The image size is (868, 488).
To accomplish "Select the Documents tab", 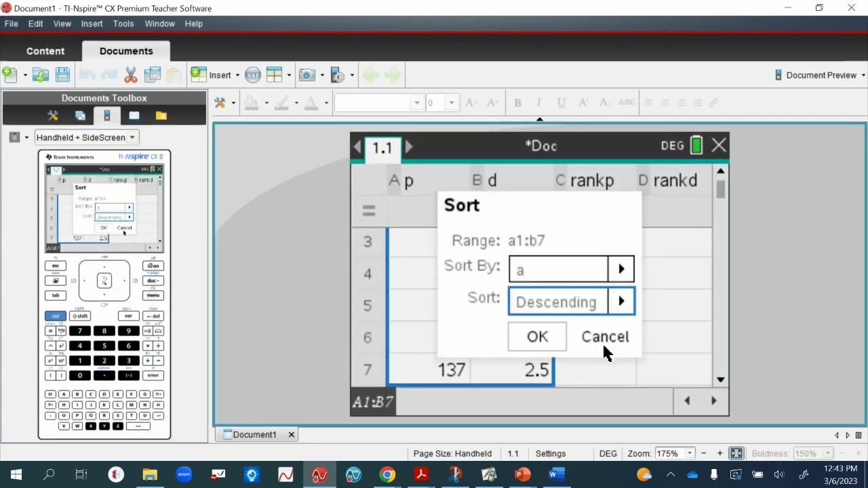I will click(x=126, y=51).
